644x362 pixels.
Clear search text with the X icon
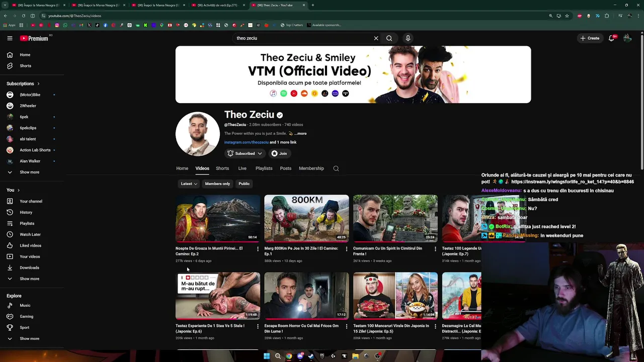click(x=376, y=38)
